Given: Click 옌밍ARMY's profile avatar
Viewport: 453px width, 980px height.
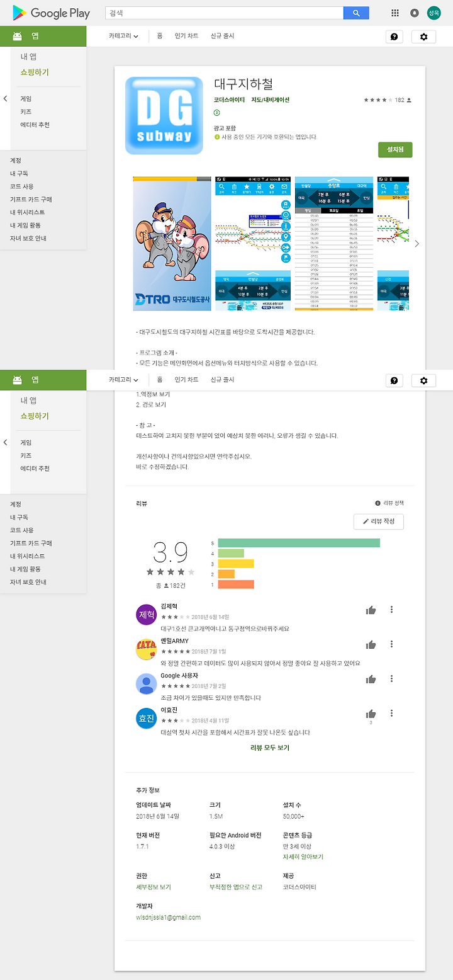Looking at the screenshot, I should click(x=146, y=649).
